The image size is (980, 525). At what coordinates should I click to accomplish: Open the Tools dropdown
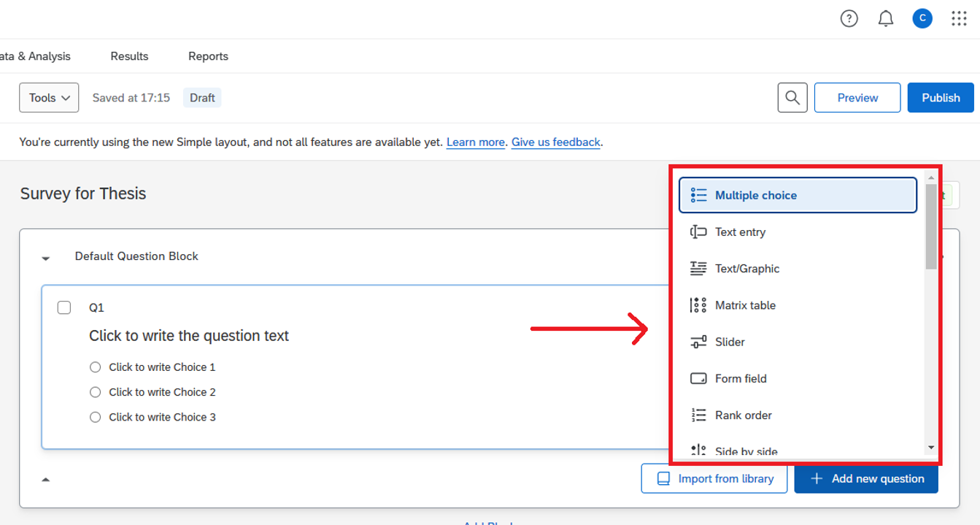(49, 98)
